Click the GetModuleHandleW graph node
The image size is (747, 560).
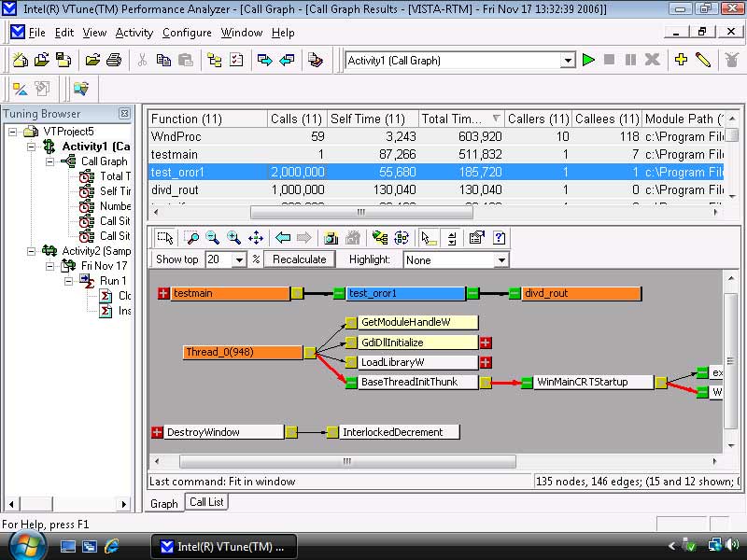(x=417, y=322)
